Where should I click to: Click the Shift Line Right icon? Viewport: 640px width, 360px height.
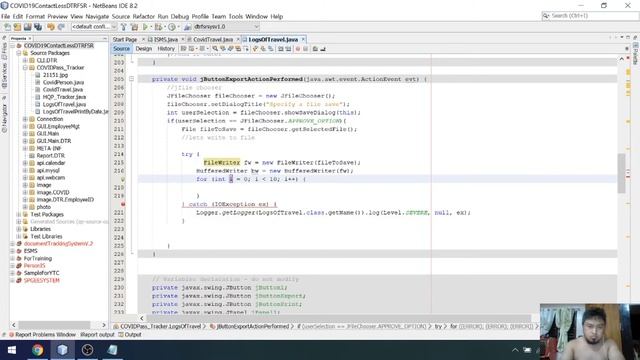[288, 49]
